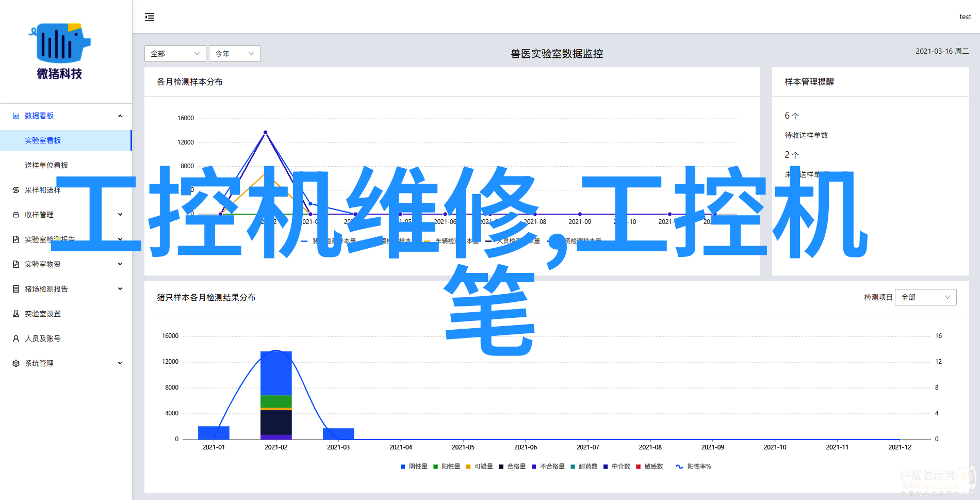
Task: Click the 待收送样单数 label
Action: coord(806,135)
